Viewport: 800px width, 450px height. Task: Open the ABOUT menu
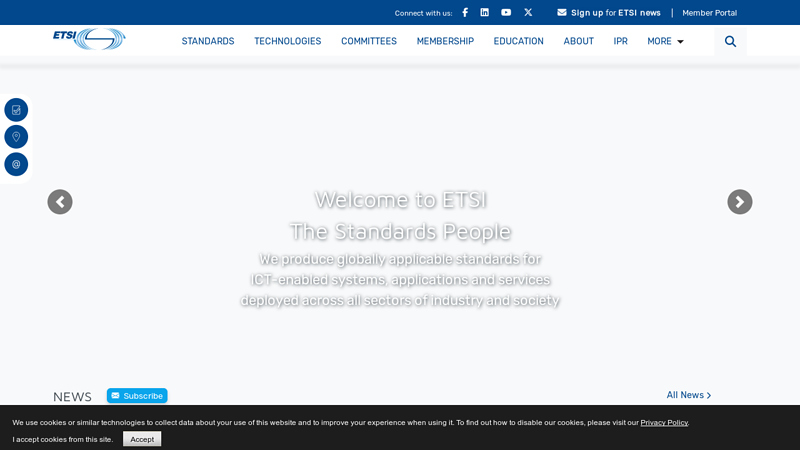click(579, 41)
